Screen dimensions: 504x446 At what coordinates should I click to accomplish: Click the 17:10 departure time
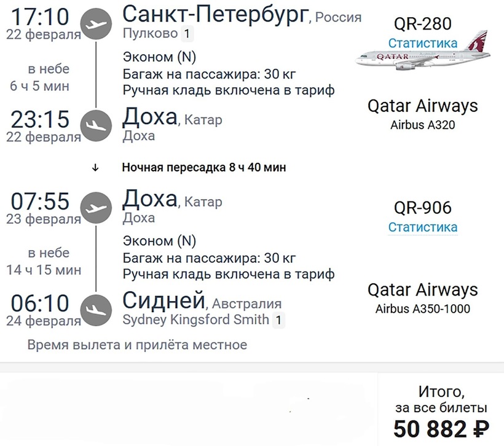coord(41,16)
